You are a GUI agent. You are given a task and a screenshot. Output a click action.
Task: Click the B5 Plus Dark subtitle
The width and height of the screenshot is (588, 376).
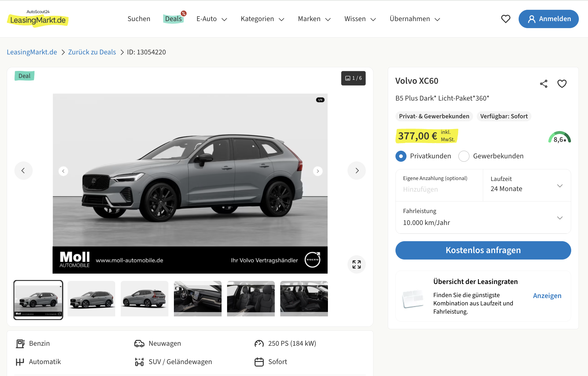point(442,98)
